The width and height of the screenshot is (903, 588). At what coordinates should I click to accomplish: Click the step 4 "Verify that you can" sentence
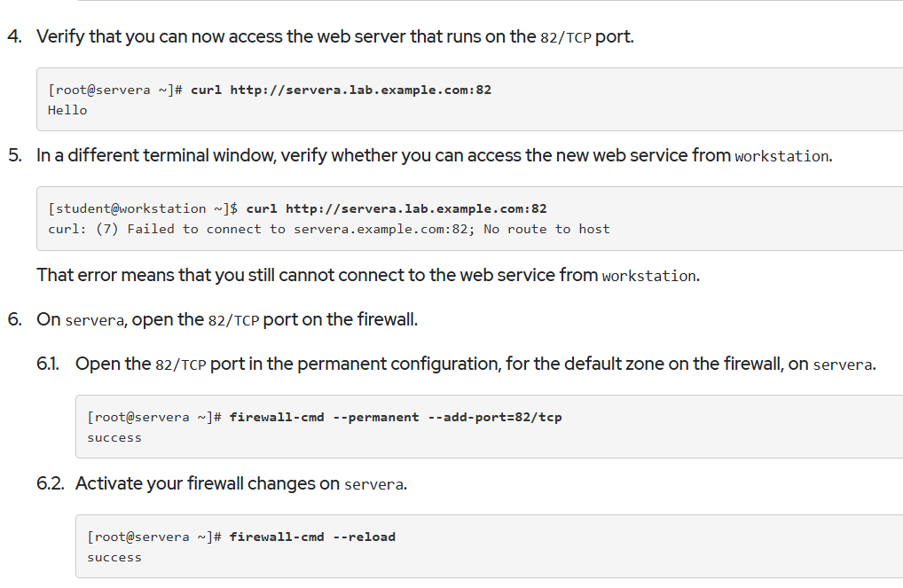point(335,36)
